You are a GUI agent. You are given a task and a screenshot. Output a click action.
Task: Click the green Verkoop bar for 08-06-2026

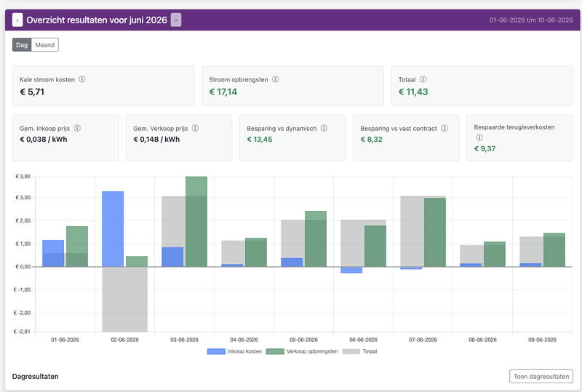tap(495, 255)
